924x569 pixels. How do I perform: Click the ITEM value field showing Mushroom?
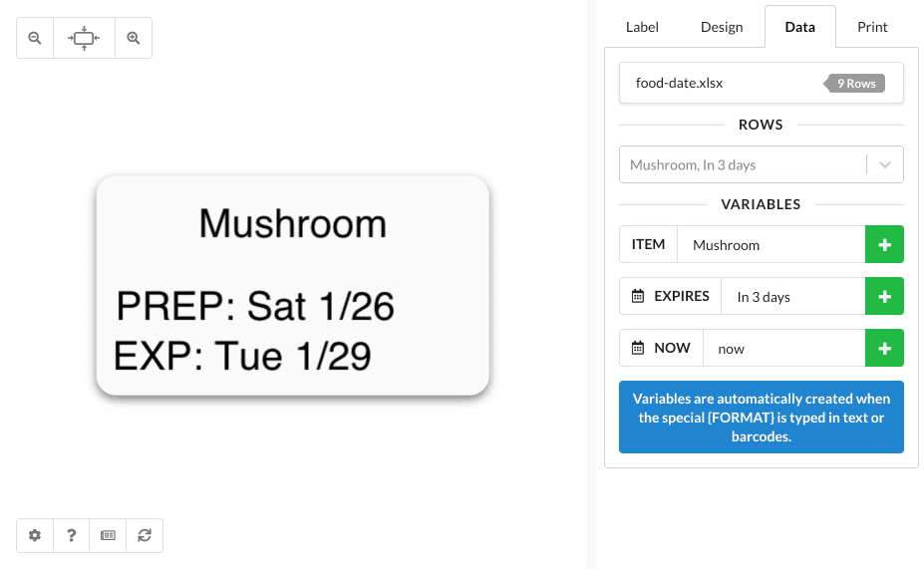770,245
